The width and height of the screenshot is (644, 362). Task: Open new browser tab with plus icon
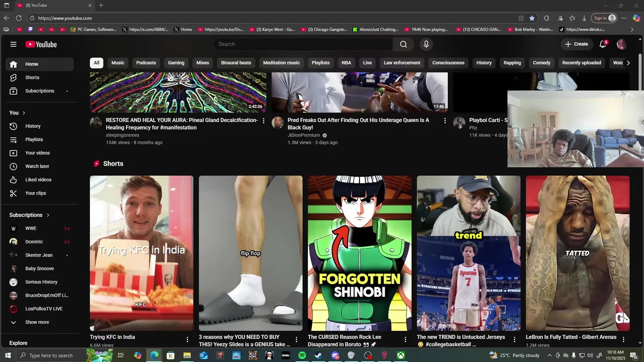coord(101,5)
